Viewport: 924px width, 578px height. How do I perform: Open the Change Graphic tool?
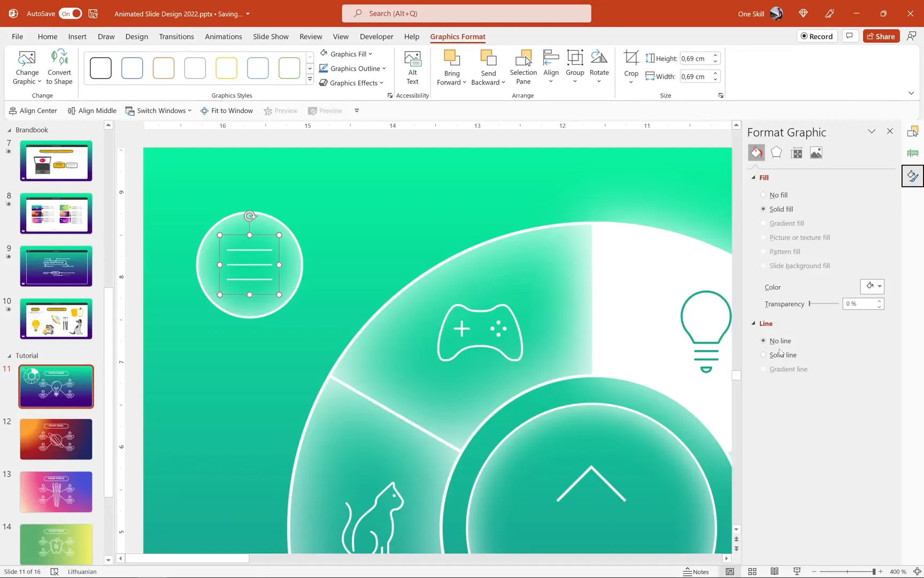point(27,67)
